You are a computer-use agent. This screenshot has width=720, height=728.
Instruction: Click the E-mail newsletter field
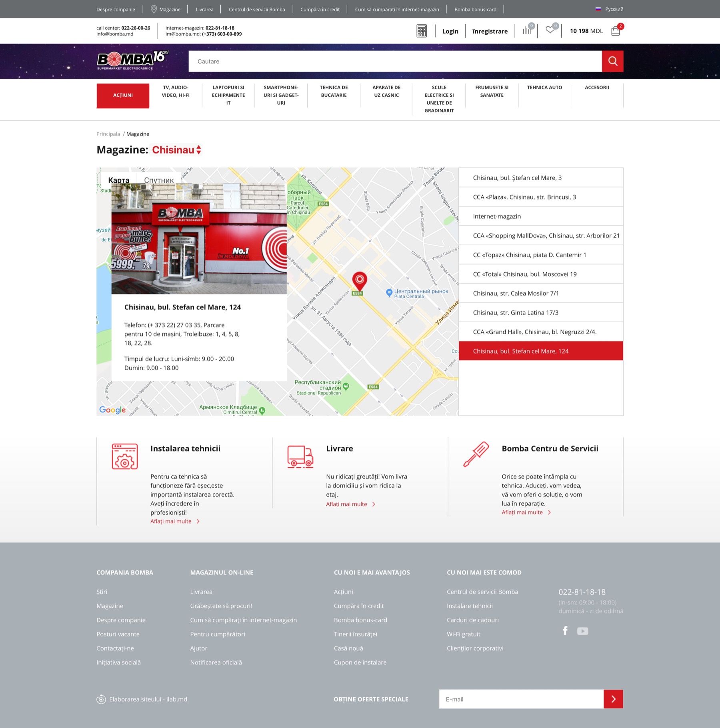tap(521, 699)
